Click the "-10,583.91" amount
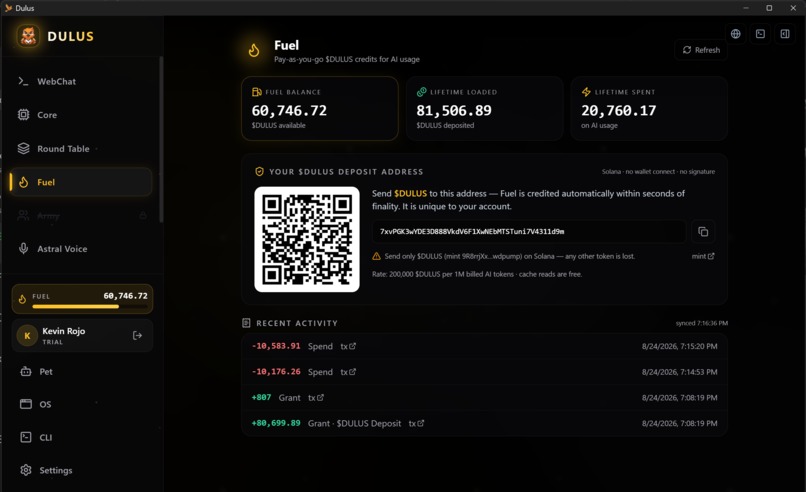806x492 pixels. [x=276, y=346]
